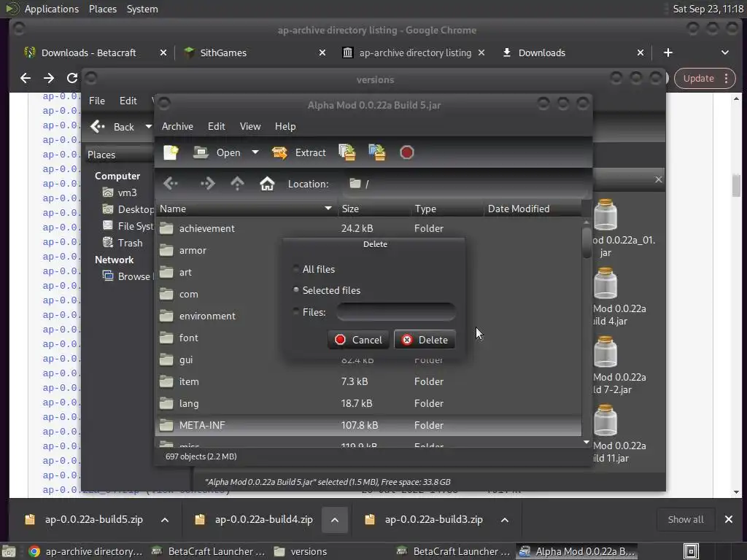
Task: Click the add files to archive icon
Action: pyautogui.click(x=347, y=152)
